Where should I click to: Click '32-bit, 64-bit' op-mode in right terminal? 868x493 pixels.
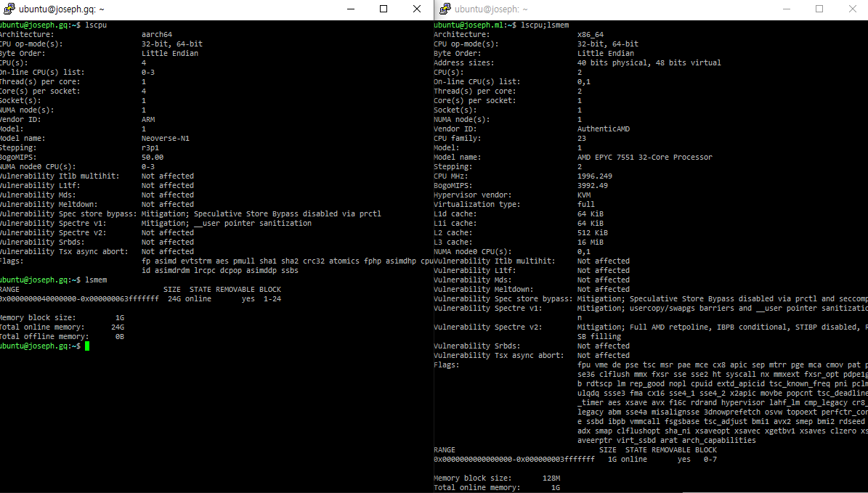[608, 44]
